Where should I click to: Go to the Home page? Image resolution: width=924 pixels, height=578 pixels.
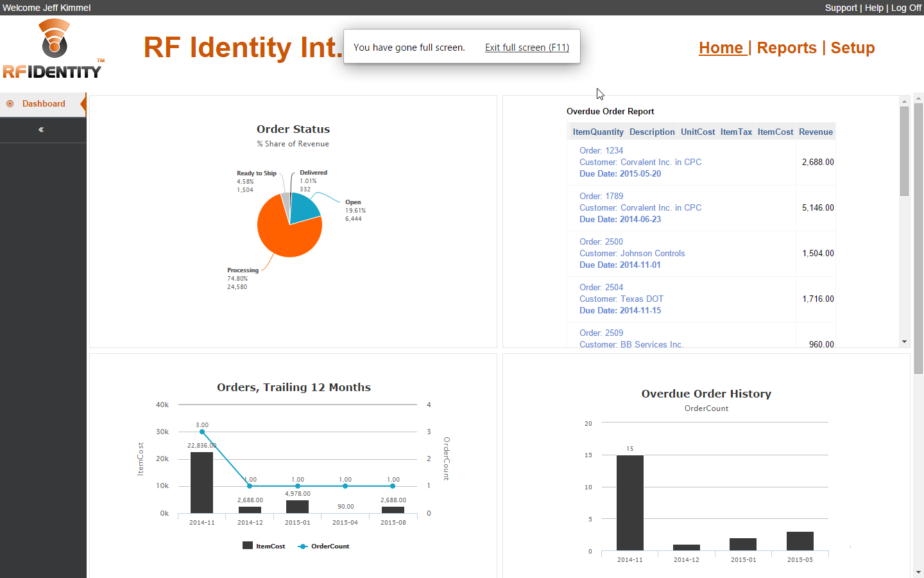[722, 48]
